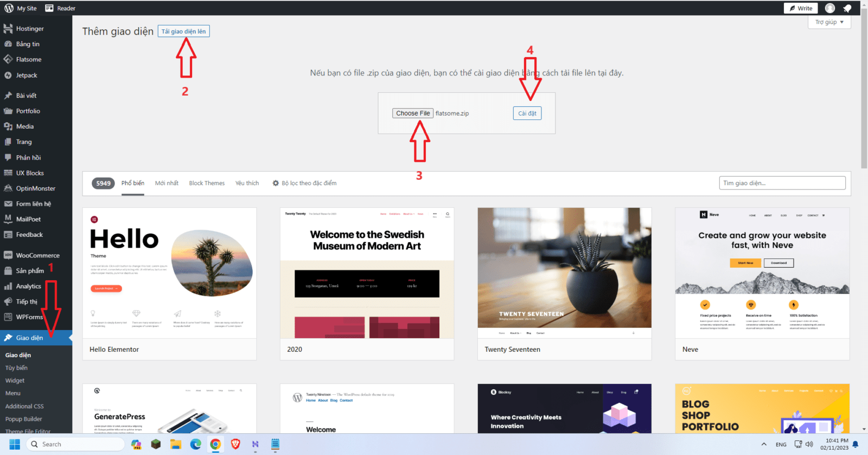Open the Menu submenu item under Giao diện
Image resolution: width=868 pixels, height=455 pixels.
point(13,394)
